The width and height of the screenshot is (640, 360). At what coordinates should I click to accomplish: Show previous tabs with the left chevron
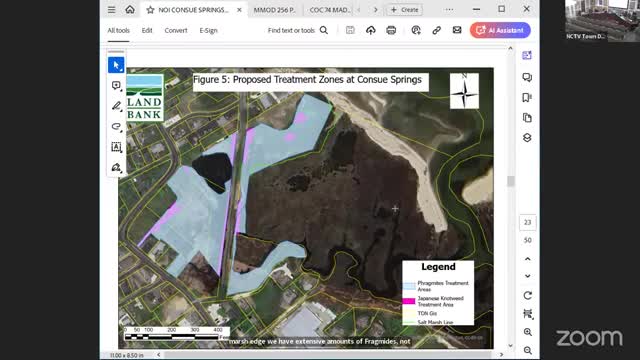[359, 10]
